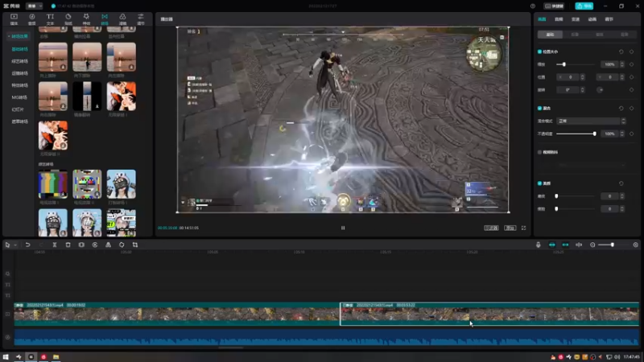644x362 pixels.
Task: Click the keyframe diamond beside scale value
Action: 632,64
